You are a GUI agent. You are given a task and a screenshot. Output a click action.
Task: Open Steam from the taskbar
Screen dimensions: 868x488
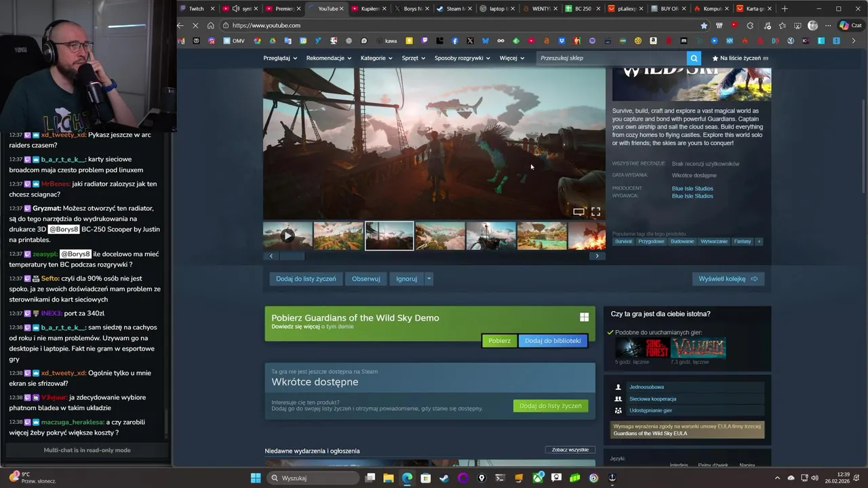coord(444,478)
